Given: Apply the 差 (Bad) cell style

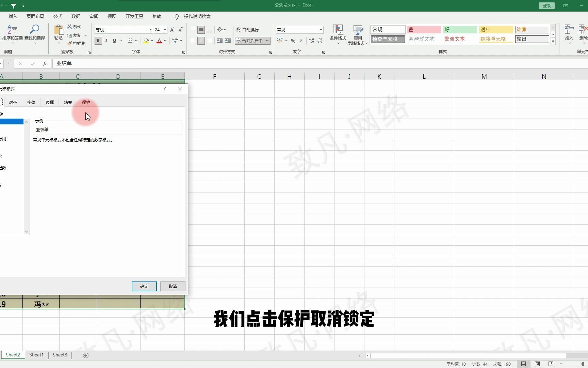Looking at the screenshot, I should [x=424, y=30].
